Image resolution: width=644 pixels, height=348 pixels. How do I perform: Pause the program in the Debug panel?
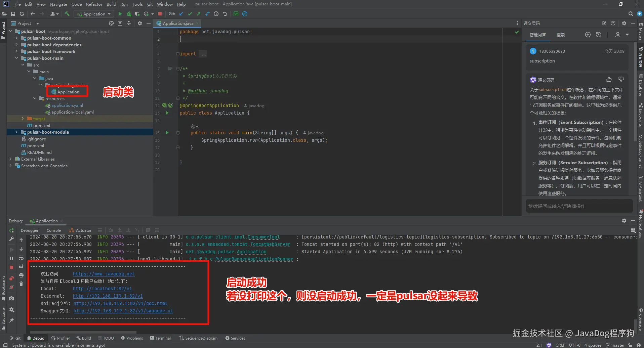click(11, 258)
